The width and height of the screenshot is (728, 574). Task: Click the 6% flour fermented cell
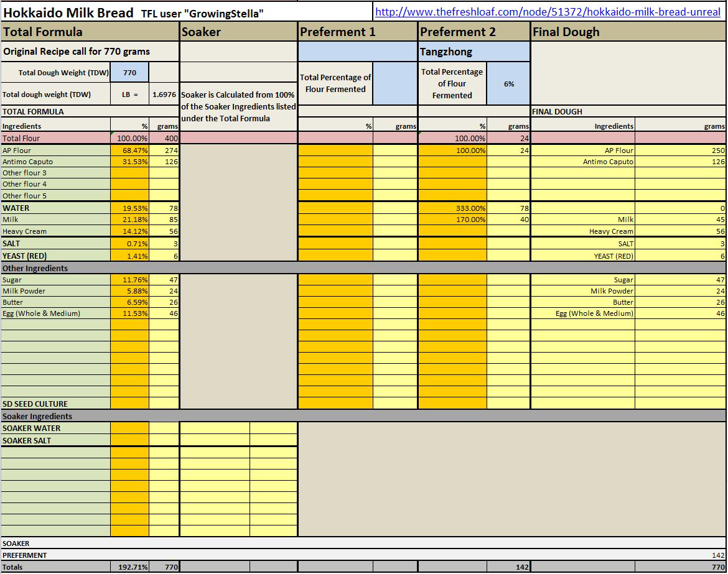[508, 84]
